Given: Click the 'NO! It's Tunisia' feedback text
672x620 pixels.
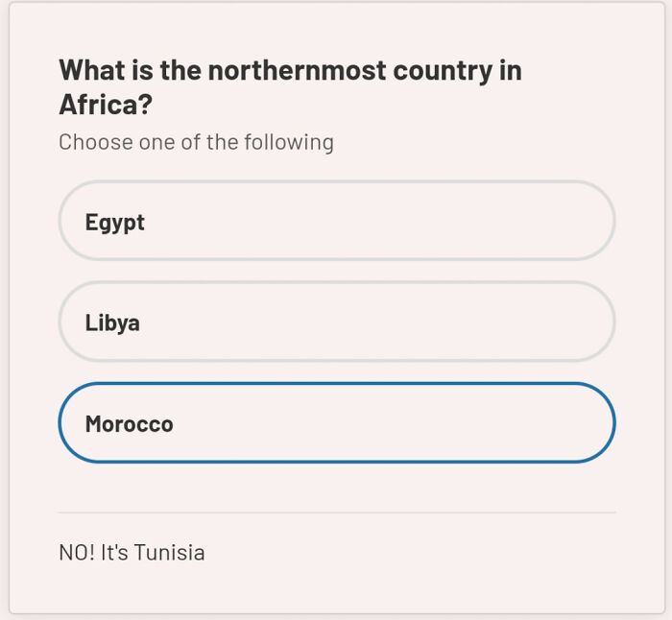Looking at the screenshot, I should tap(132, 553).
